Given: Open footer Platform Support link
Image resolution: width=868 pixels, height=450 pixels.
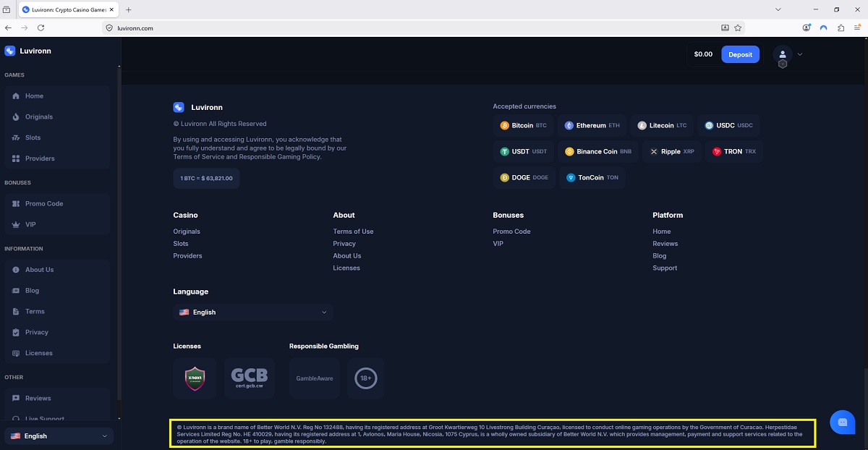Looking at the screenshot, I should point(665,268).
